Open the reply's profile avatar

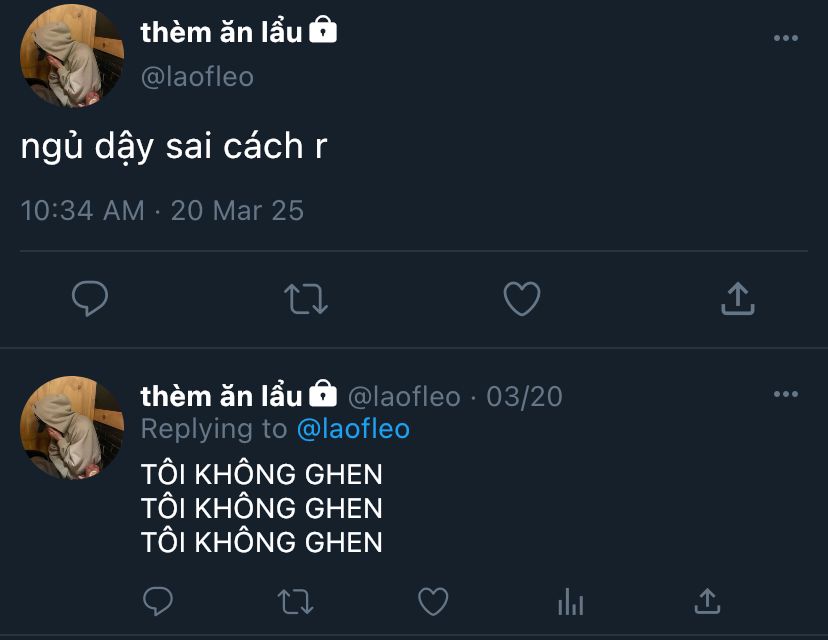point(72,428)
